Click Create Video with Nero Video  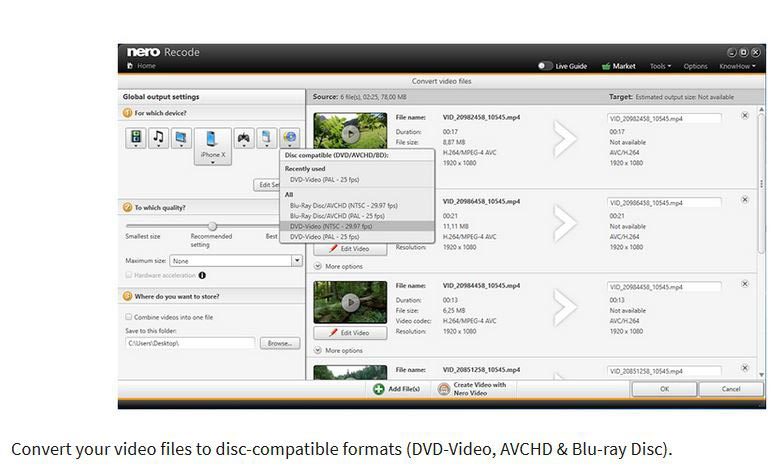[472, 389]
